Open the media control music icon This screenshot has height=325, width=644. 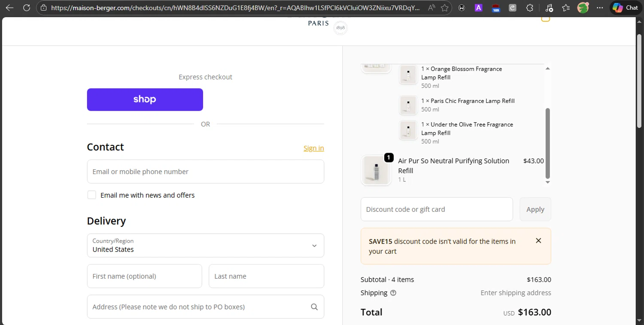point(549,8)
